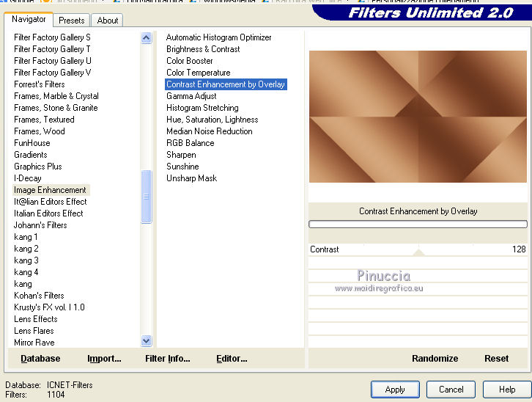
Task: Randomize the filter settings
Action: point(435,359)
